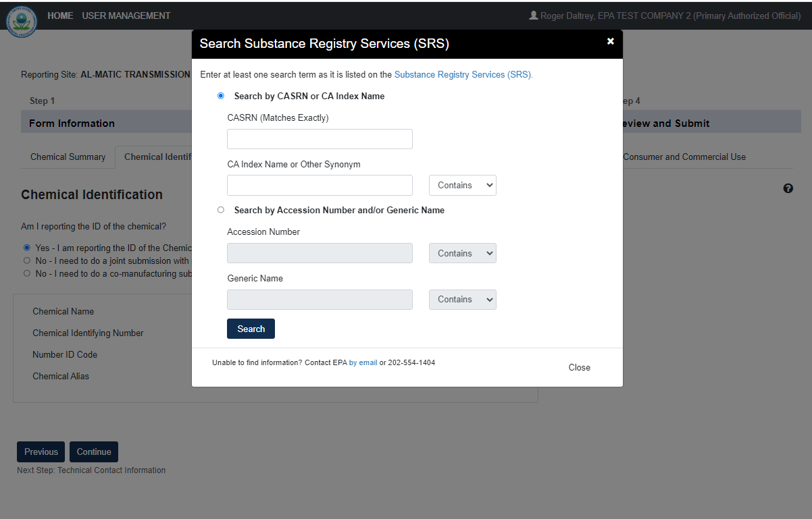Focus the CA Index Name text field
Screen dimensions: 812x519
320,185
